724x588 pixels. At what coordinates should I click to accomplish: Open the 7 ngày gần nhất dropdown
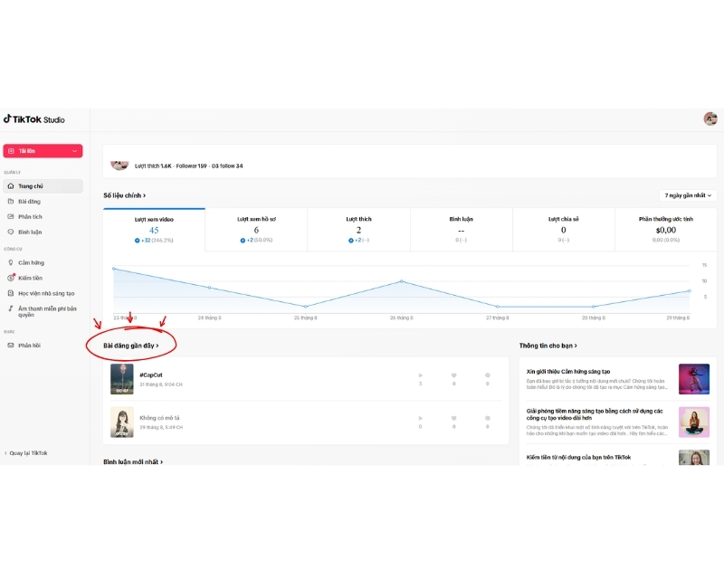click(688, 195)
